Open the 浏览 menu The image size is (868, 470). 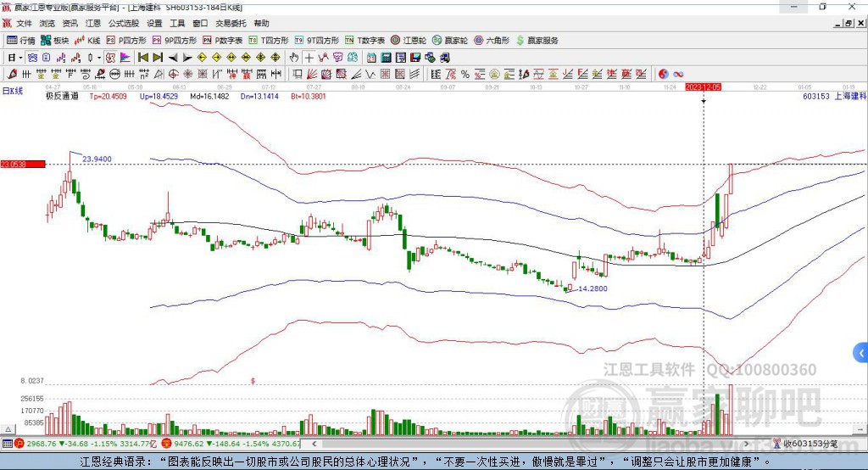(47, 23)
